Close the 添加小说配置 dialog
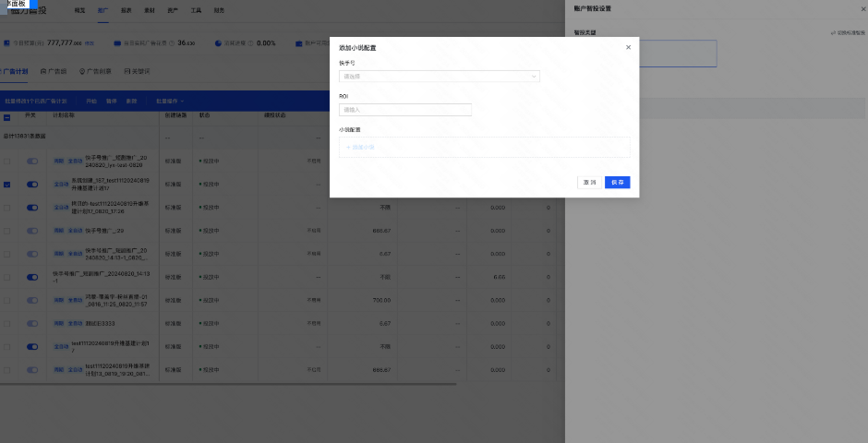This screenshot has width=868, height=443. tap(628, 47)
